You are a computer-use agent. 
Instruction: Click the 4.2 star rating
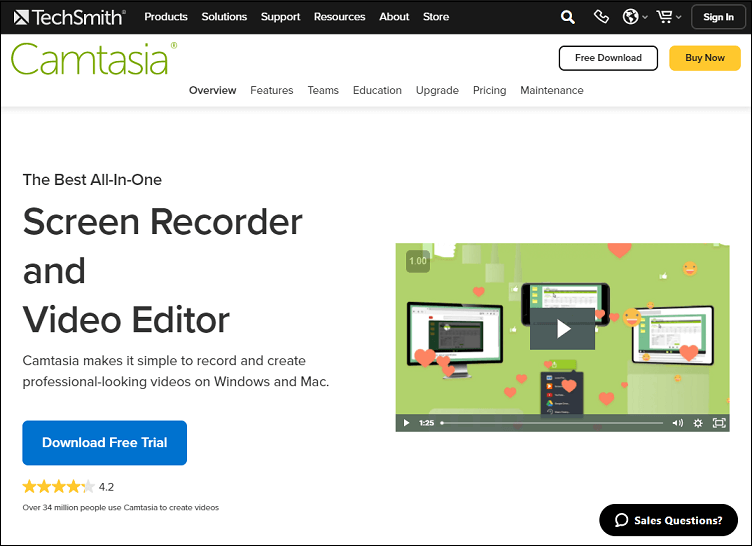coord(68,487)
